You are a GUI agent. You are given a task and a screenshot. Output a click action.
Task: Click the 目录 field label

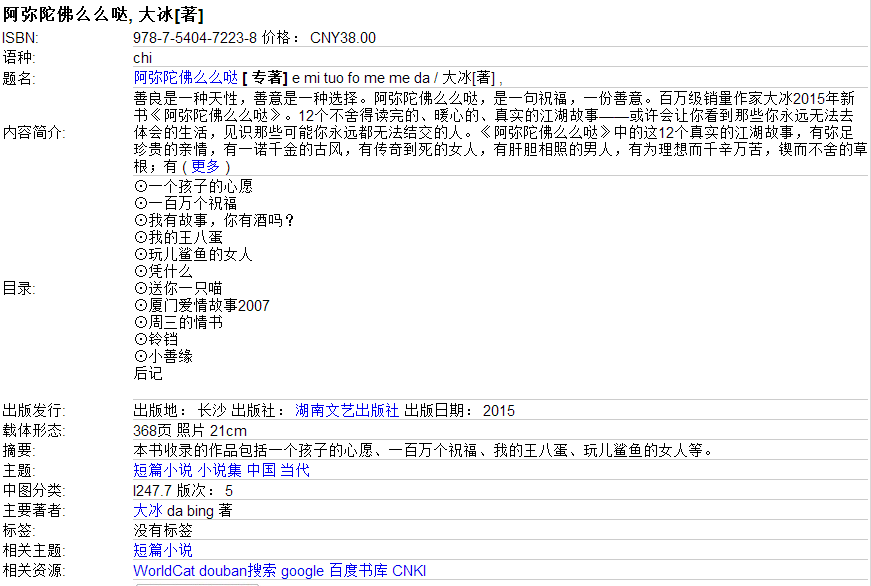[x=19, y=288]
